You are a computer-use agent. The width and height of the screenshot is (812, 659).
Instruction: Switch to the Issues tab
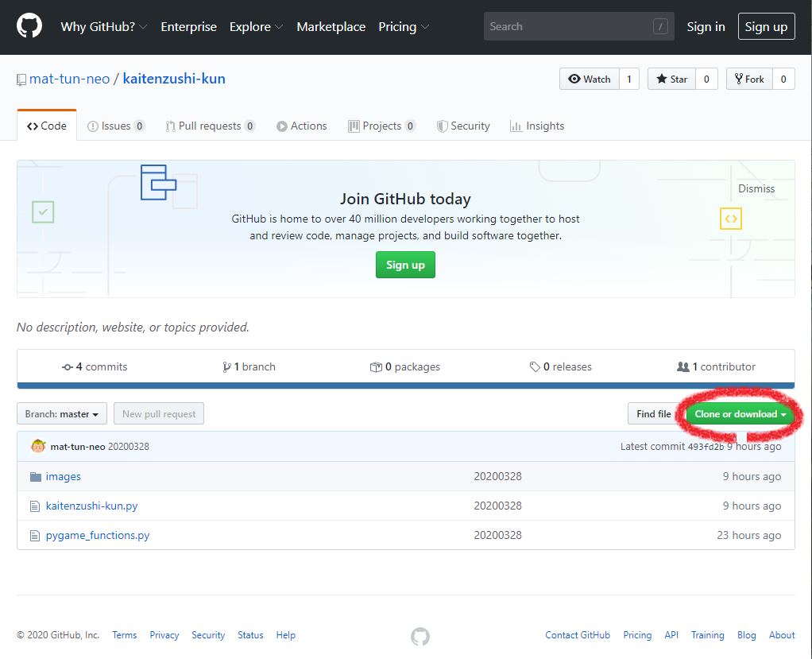(x=116, y=126)
